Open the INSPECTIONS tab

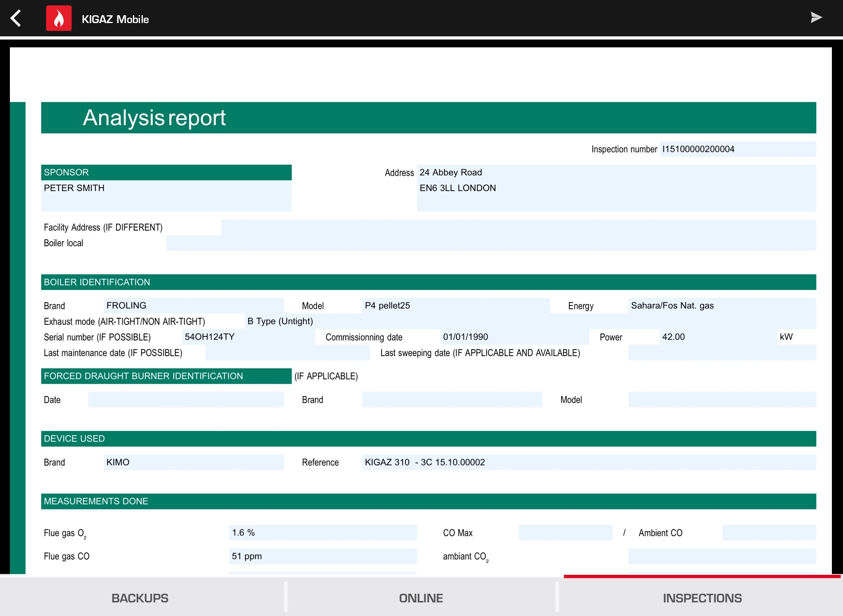(x=702, y=598)
